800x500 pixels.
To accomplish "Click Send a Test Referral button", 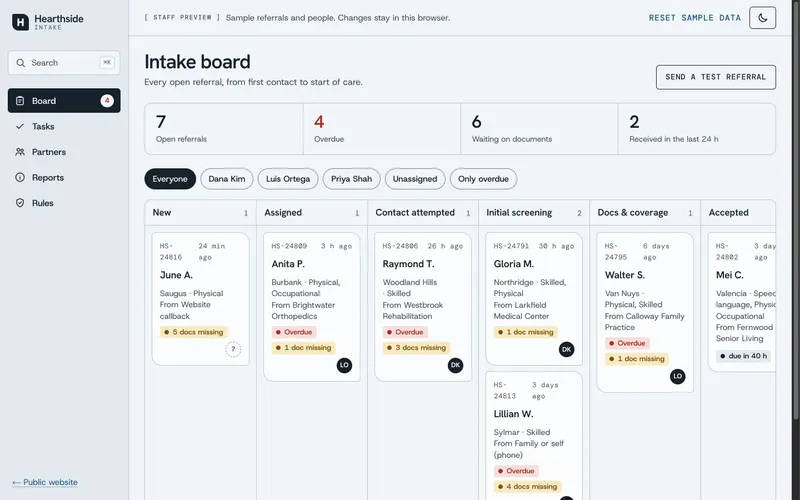I will [x=716, y=77].
